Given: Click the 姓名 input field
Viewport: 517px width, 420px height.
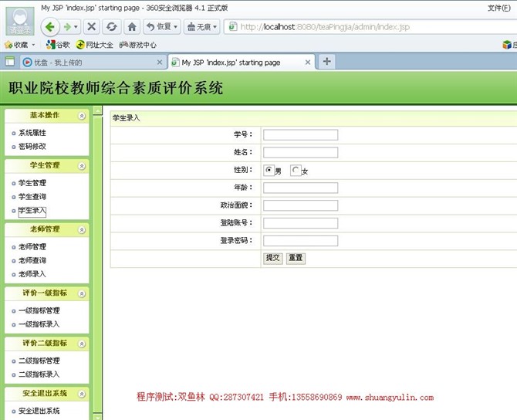Looking at the screenshot, I should pyautogui.click(x=300, y=152).
